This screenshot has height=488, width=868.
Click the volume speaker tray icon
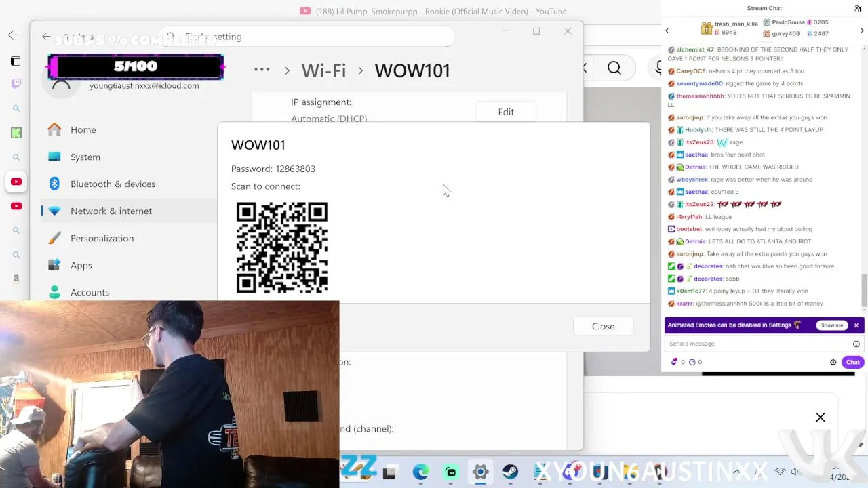795,472
